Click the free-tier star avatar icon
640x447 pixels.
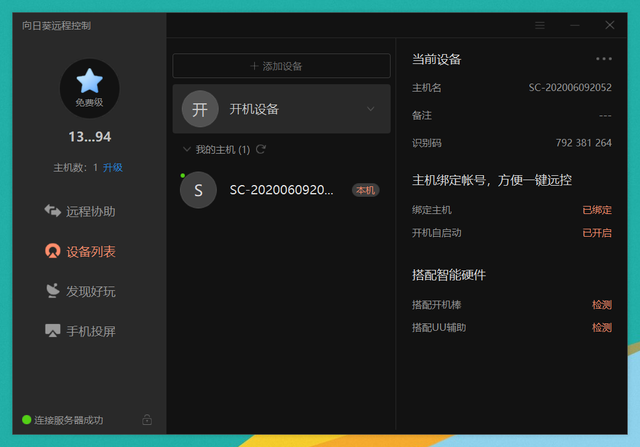(89, 88)
